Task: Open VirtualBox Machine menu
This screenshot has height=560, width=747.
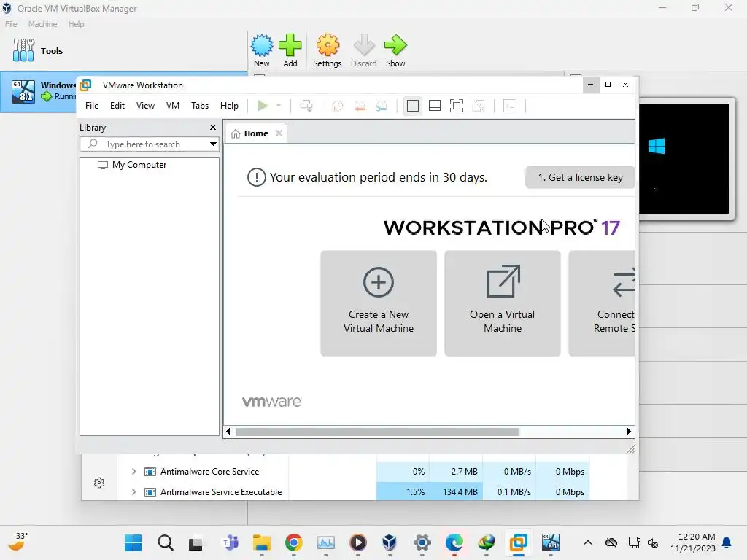Action: 42,24
